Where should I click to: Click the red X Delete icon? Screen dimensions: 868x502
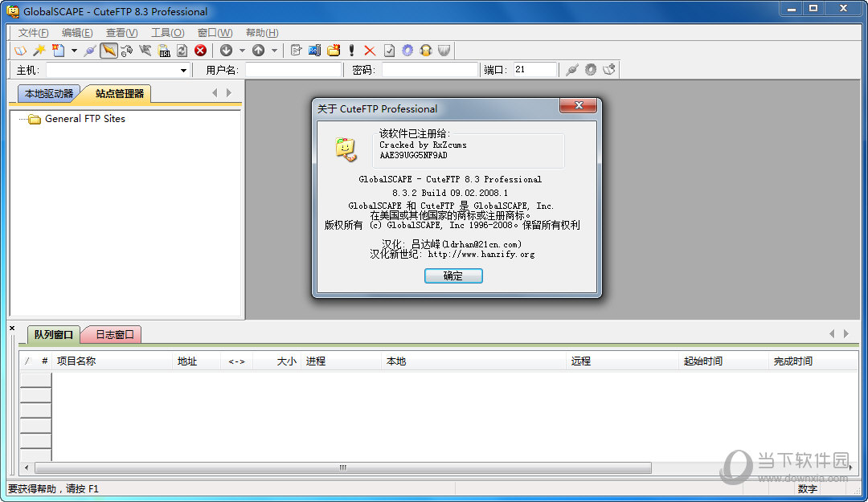370,51
